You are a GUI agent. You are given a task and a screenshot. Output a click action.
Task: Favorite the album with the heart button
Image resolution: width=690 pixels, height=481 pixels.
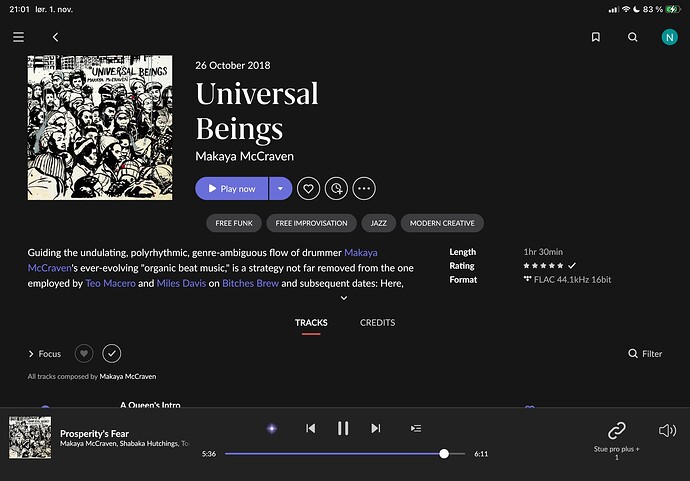(x=308, y=188)
